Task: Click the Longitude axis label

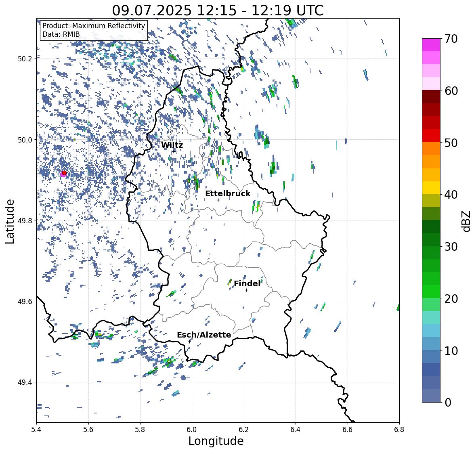Action: click(216, 441)
